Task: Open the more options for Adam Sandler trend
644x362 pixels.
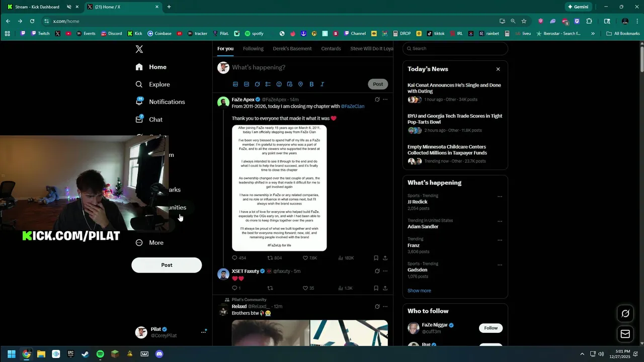Action: click(x=500, y=221)
